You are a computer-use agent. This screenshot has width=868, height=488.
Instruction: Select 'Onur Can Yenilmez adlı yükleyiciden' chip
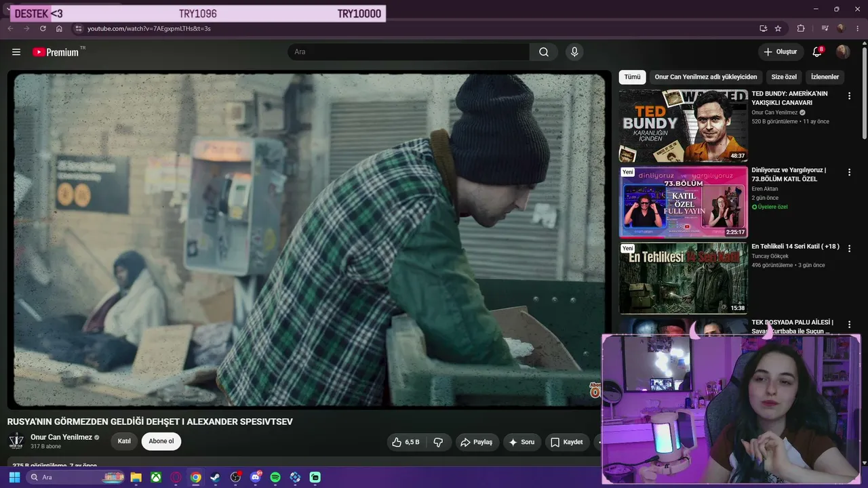point(706,77)
